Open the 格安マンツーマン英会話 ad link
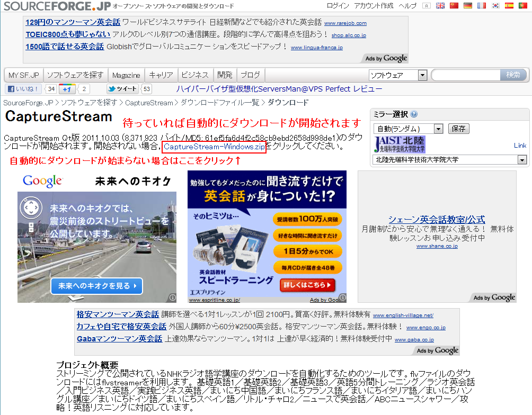The width and height of the screenshot is (532, 415). [118, 314]
